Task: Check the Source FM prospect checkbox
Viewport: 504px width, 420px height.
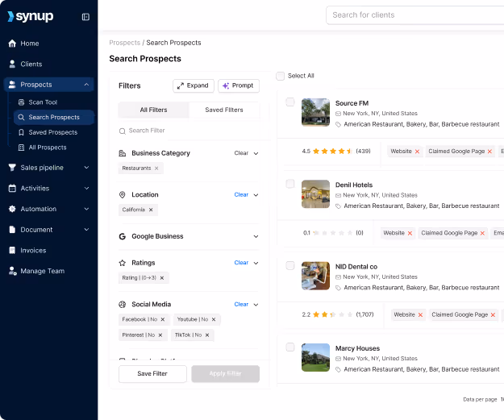Action: pyautogui.click(x=290, y=102)
